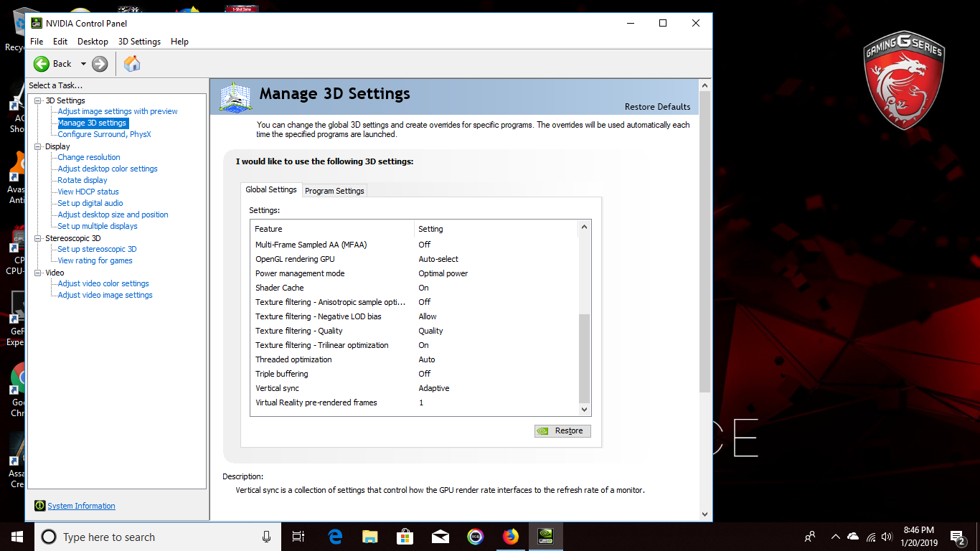Viewport: 980px width, 551px height.
Task: Click the settings list scroll-up arrow
Action: [584, 227]
